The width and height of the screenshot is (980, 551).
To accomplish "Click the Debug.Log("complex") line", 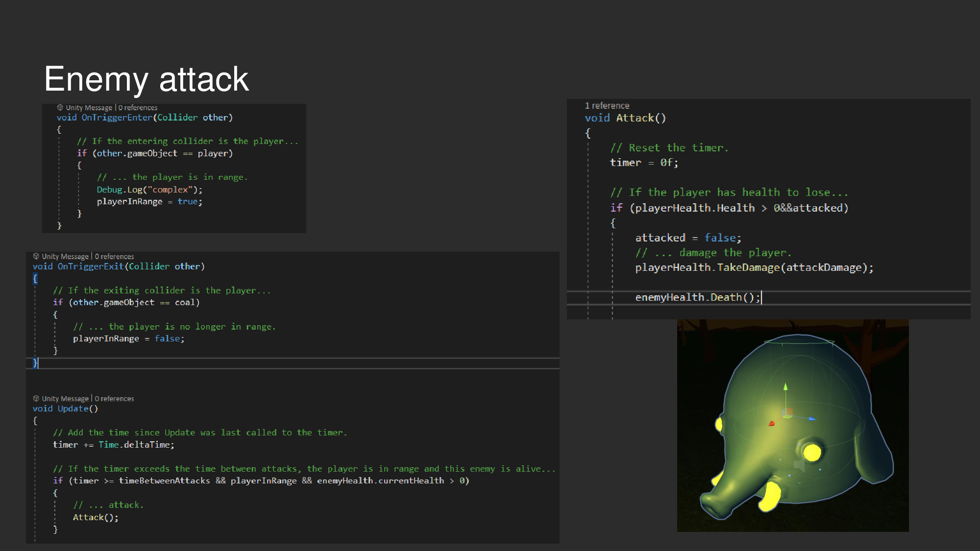I will [x=149, y=189].
